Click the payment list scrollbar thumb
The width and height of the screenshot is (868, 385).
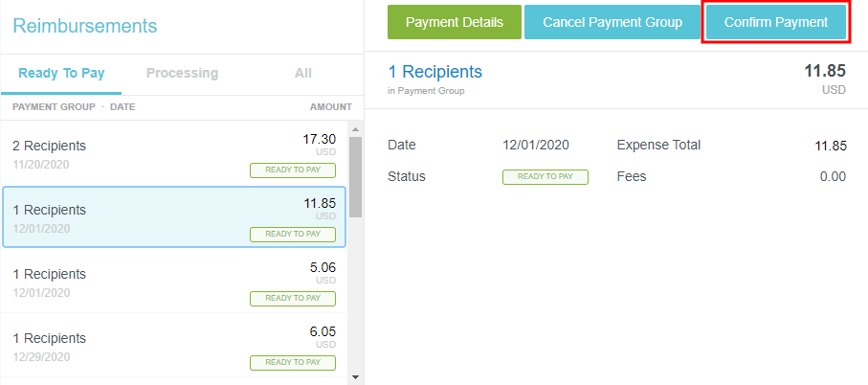[x=355, y=177]
